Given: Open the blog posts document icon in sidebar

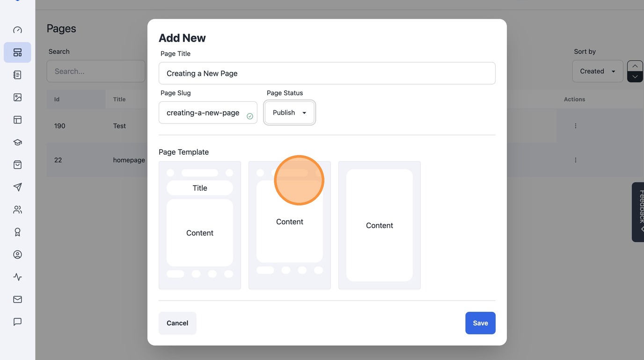Looking at the screenshot, I should pos(17,75).
